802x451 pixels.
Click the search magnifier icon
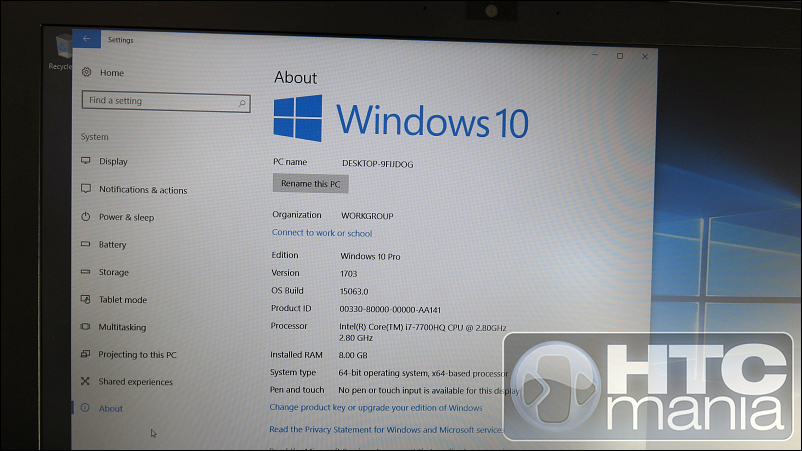click(242, 104)
